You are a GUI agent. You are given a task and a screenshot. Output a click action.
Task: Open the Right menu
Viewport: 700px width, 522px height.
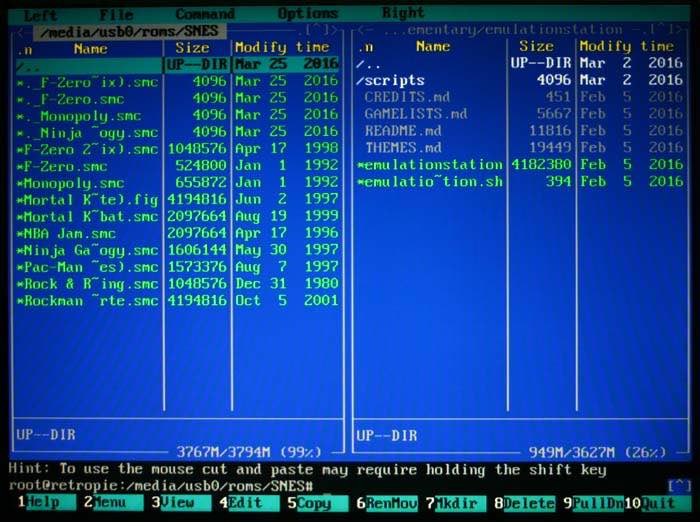[x=403, y=13]
